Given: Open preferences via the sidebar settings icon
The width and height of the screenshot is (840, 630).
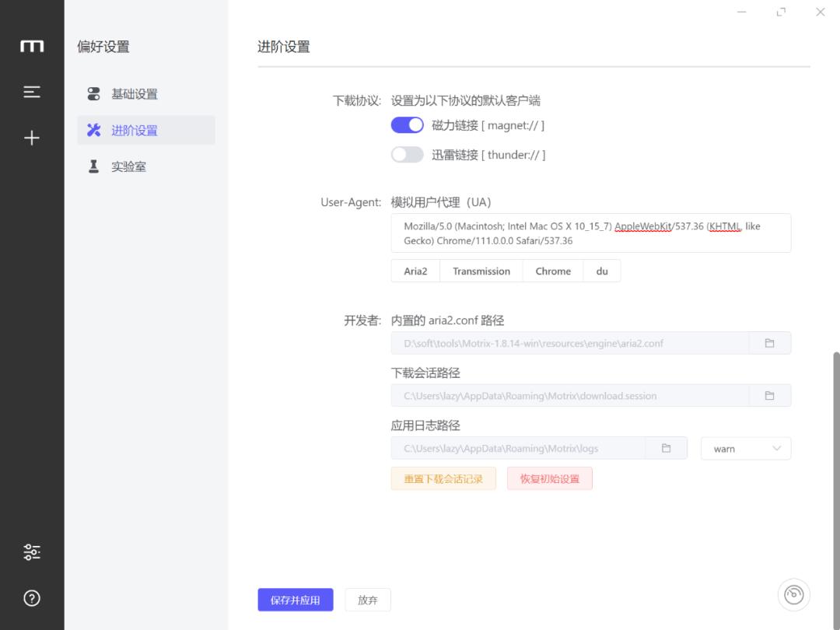Looking at the screenshot, I should [31, 551].
